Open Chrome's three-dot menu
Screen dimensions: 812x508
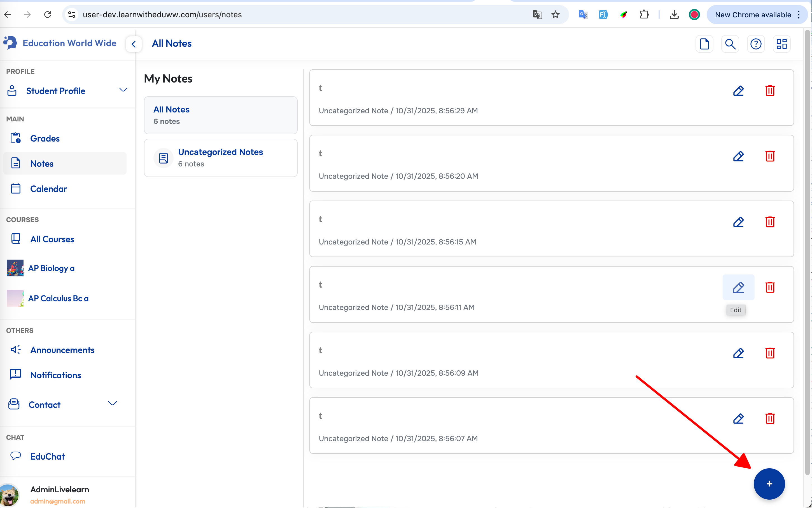799,15
